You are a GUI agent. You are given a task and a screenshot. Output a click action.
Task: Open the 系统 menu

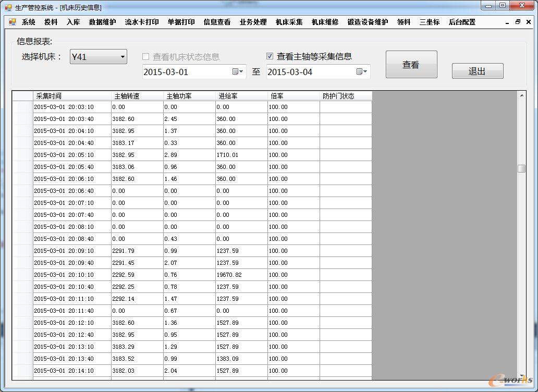[x=29, y=22]
